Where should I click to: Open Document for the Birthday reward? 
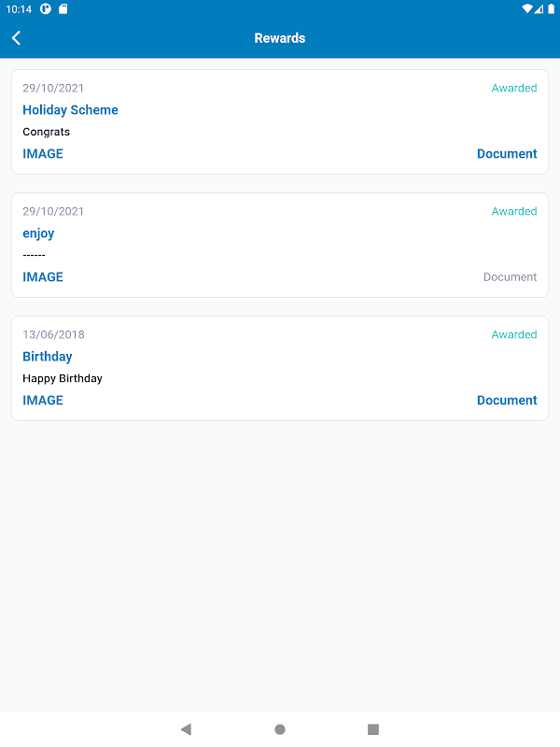coord(507,401)
